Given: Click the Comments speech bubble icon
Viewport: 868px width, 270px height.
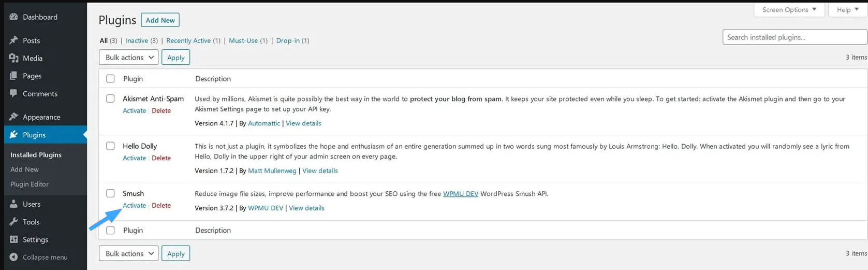Looking at the screenshot, I should 14,94.
